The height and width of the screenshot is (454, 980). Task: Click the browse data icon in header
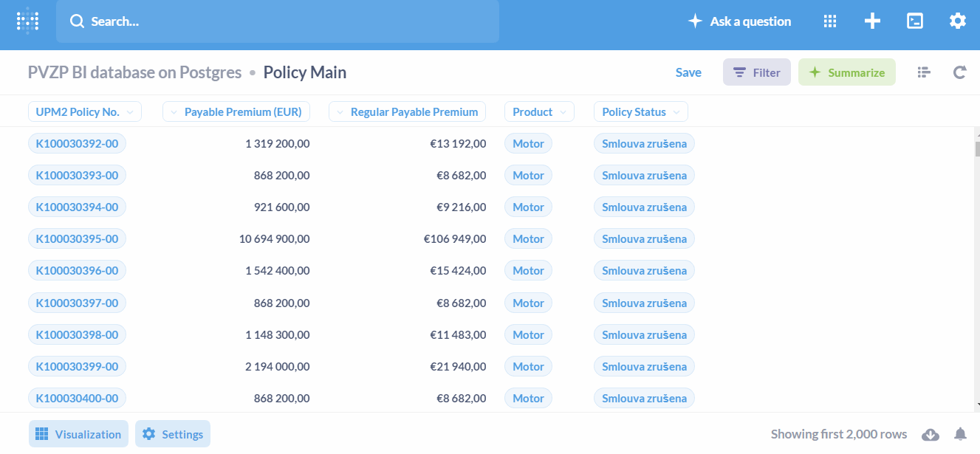point(914,21)
